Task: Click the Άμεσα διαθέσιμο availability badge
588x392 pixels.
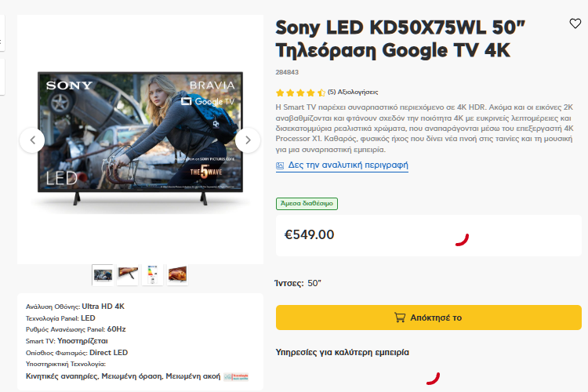Action: coord(307,204)
